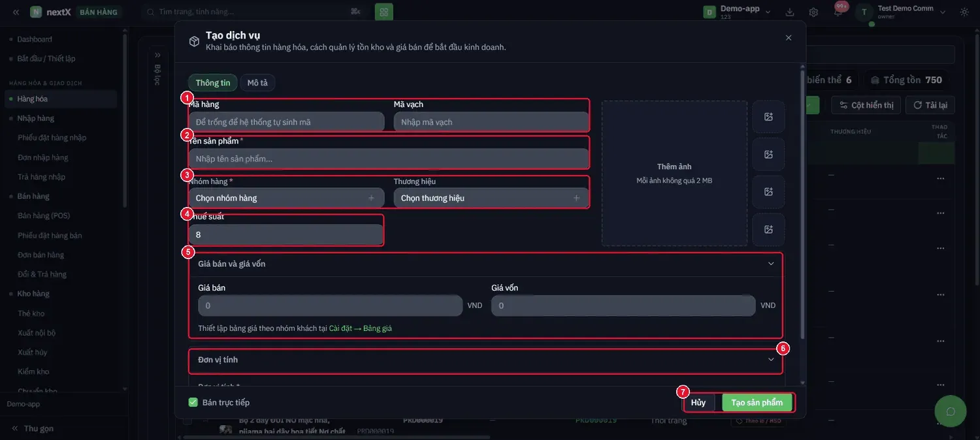This screenshot has width=980, height=440.
Task: Open the notifications bell
Action: (x=838, y=12)
